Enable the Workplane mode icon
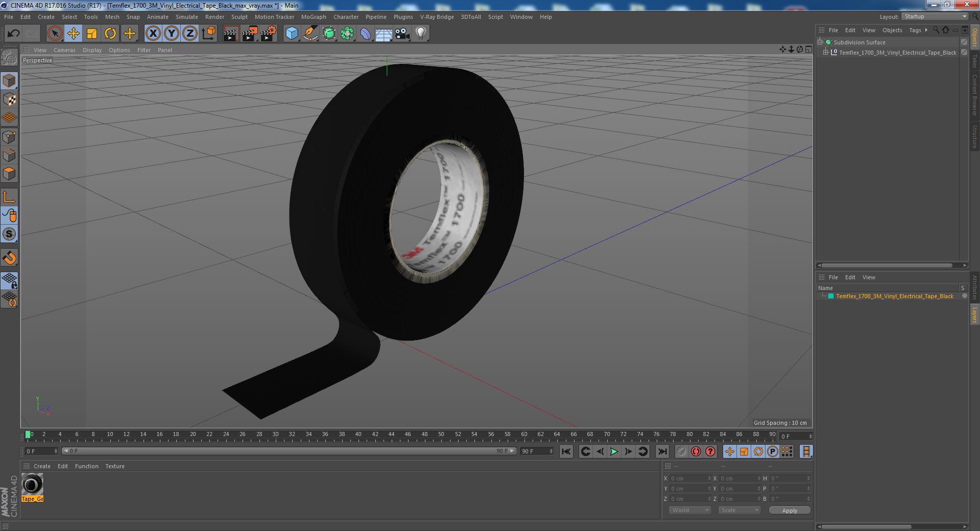Image resolution: width=980 pixels, height=531 pixels. [9, 118]
